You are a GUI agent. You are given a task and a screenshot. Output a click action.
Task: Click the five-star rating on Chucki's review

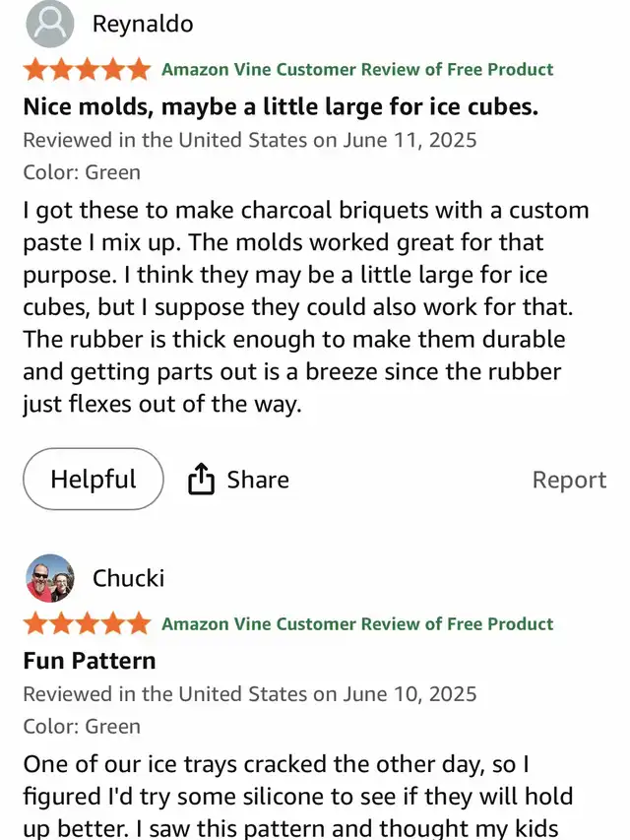click(x=87, y=623)
